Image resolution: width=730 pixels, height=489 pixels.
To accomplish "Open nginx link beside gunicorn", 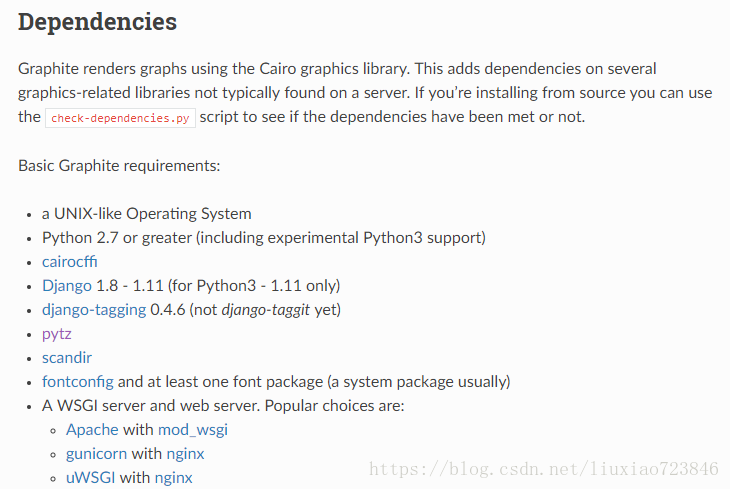I will click(x=185, y=454).
